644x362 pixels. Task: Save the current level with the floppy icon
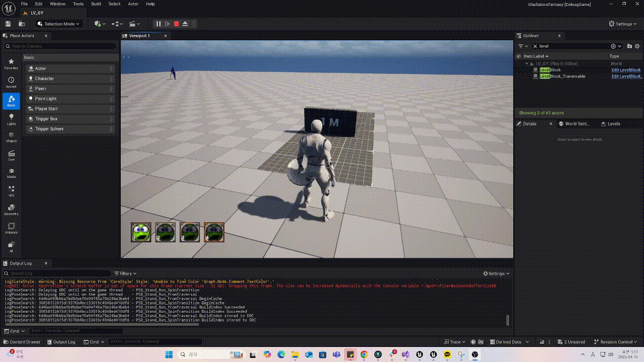8,24
